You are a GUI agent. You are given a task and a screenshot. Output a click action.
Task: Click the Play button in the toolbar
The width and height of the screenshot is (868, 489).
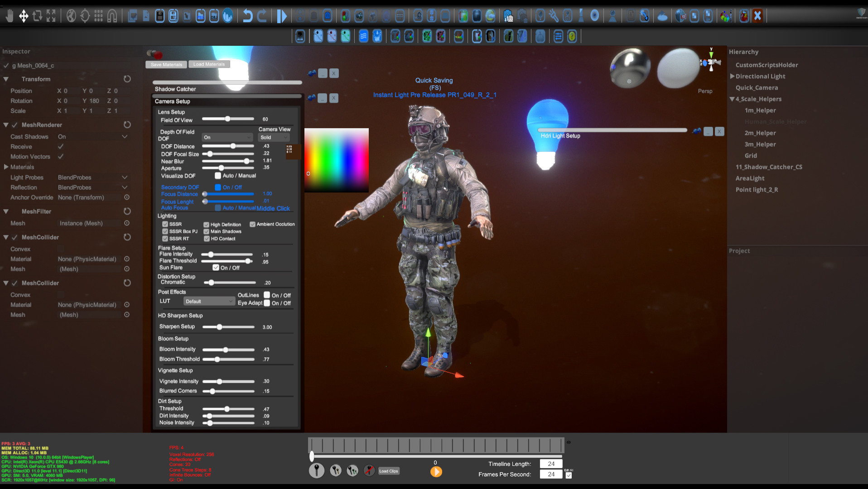[282, 16]
